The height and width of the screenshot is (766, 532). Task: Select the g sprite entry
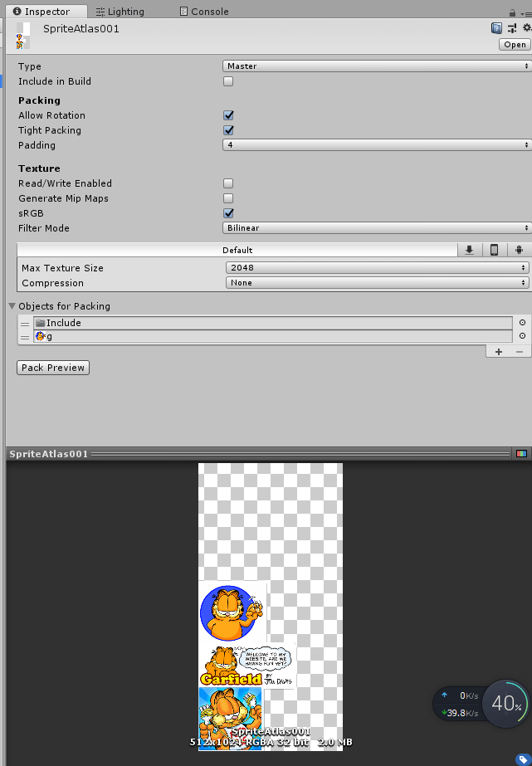(272, 336)
